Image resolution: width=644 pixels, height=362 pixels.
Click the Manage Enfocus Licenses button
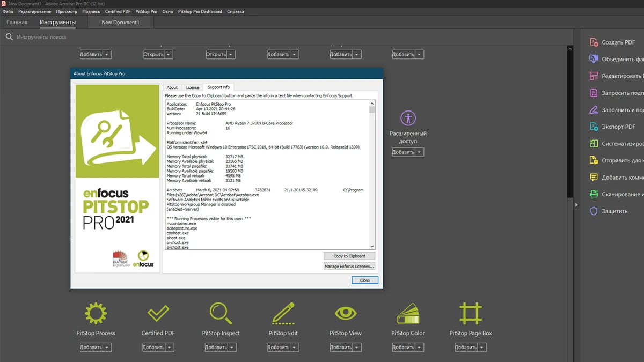[x=349, y=267]
